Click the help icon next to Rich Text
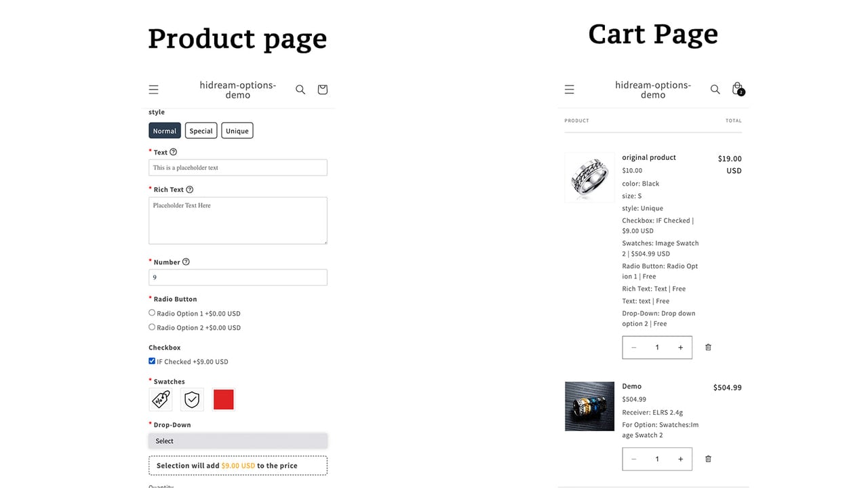 click(190, 190)
